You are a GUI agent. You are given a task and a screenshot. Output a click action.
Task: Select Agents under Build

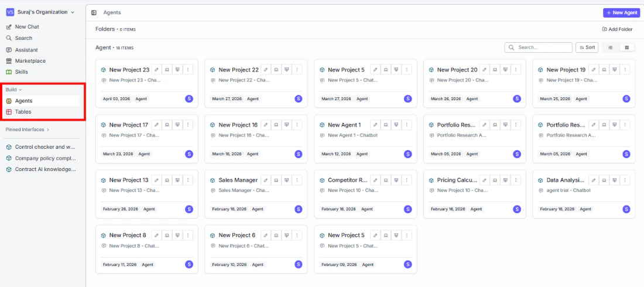41,101
